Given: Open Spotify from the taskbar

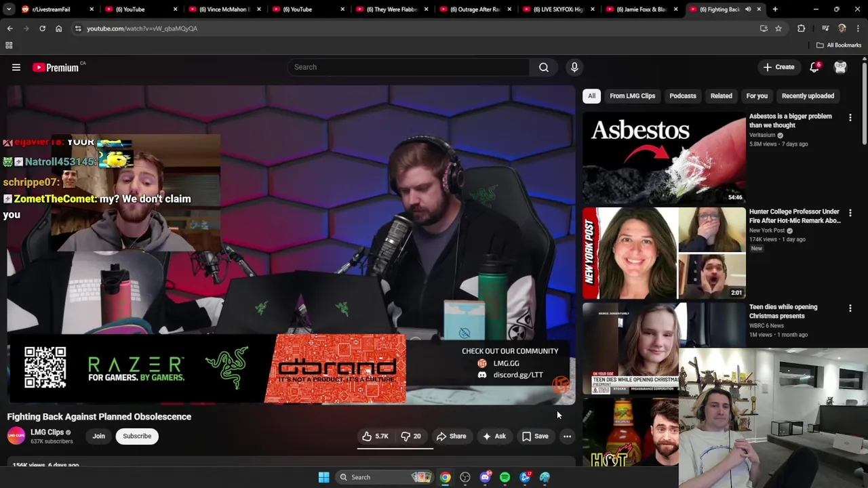Looking at the screenshot, I should 505,477.
